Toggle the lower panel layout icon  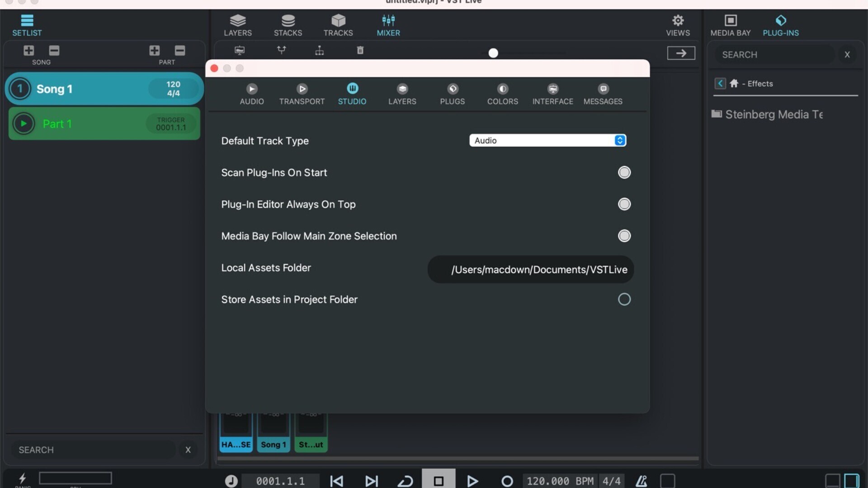pyautogui.click(x=833, y=481)
